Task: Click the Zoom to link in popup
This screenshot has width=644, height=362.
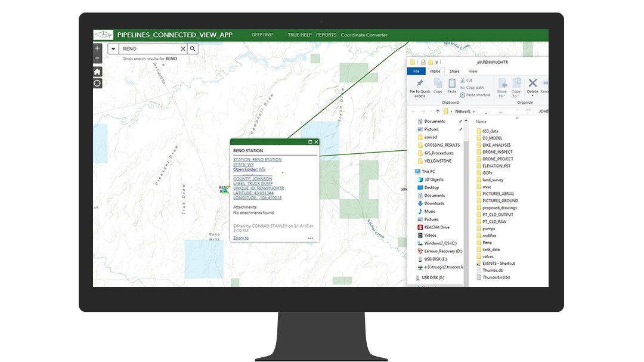Action: (x=241, y=238)
